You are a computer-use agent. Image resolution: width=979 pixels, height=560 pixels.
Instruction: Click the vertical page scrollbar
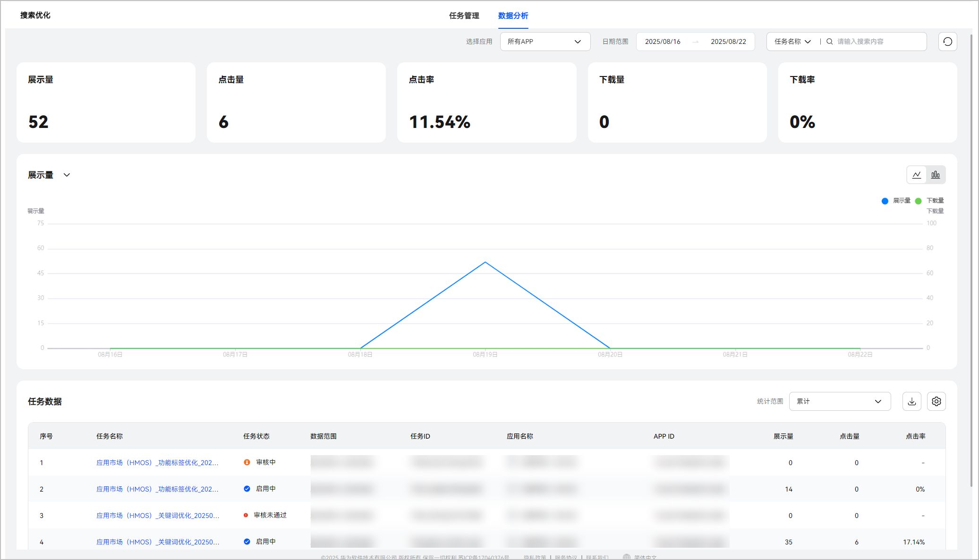click(971, 260)
